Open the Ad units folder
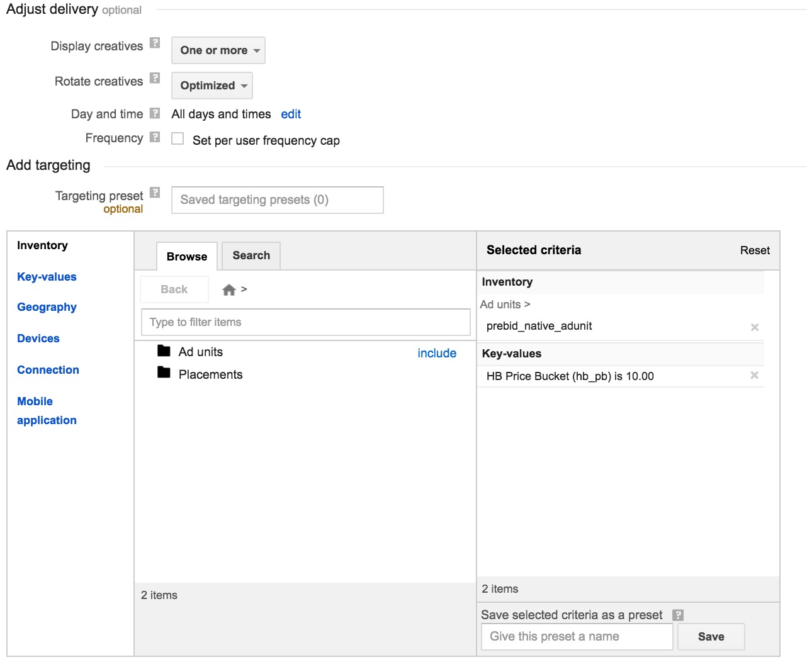Screen dimensions: 807x672 [x=199, y=352]
